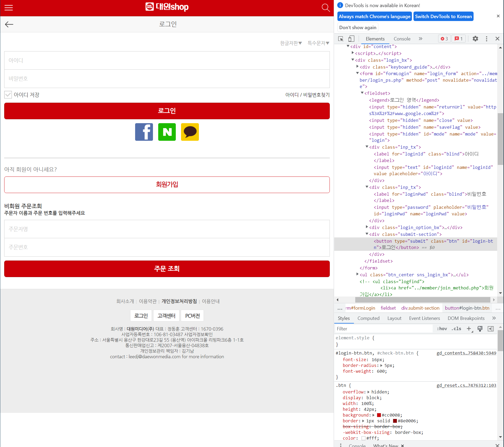Image resolution: width=504 pixels, height=447 pixels.
Task: Collapse the div class login_bx node
Action: (x=353, y=60)
